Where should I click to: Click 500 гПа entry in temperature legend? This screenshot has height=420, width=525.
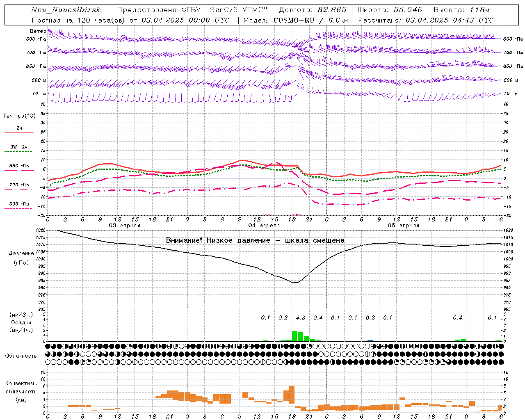click(x=19, y=204)
